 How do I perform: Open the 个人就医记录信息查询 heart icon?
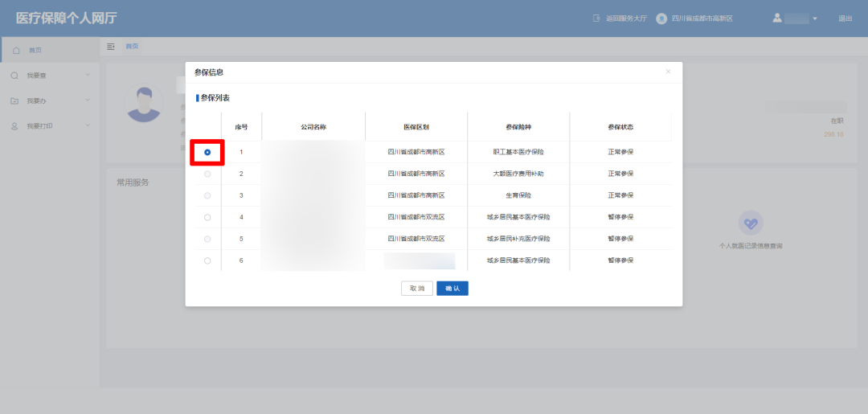751,223
